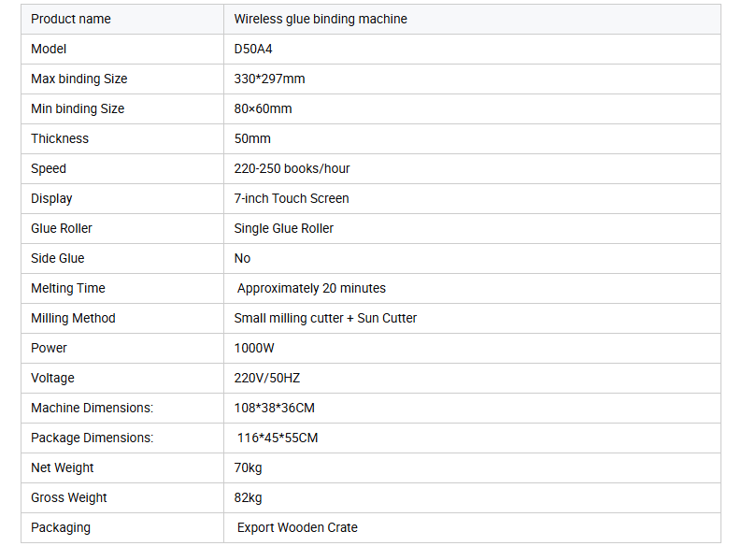Screen dimensions: 756x546
Task: Select '7-inch Touch Screen' display value
Action: pyautogui.click(x=292, y=198)
